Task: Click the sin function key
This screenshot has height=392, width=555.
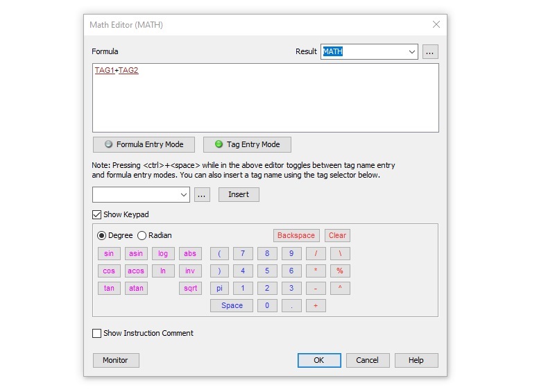Action: [x=109, y=253]
